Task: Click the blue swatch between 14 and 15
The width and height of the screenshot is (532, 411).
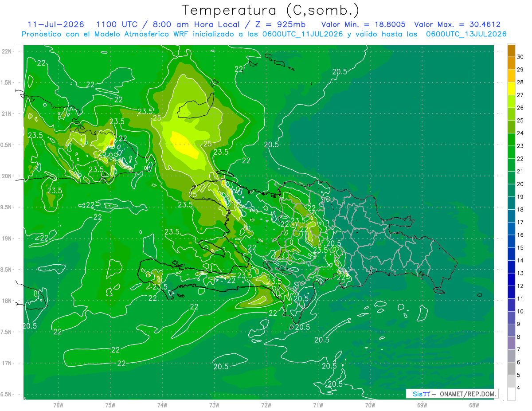Action: [x=511, y=254]
